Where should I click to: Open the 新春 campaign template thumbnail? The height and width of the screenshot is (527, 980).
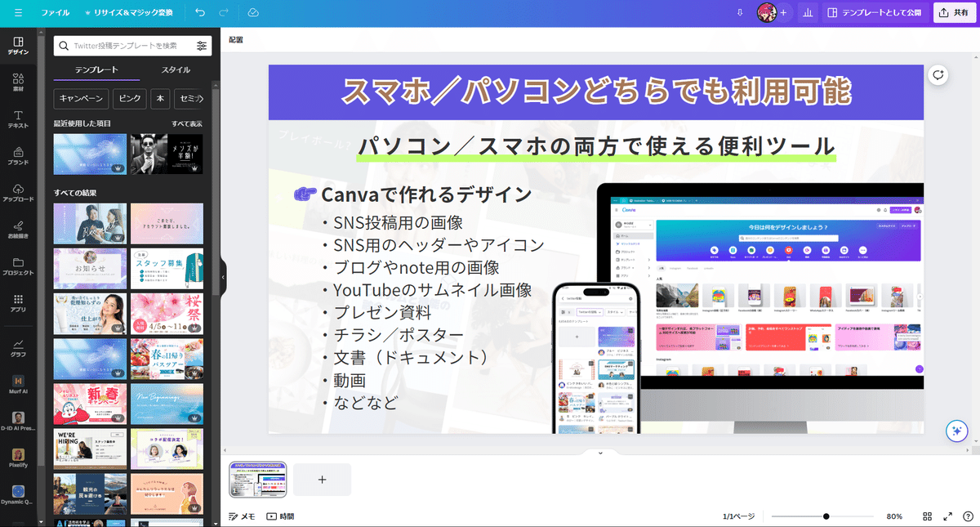90,404
